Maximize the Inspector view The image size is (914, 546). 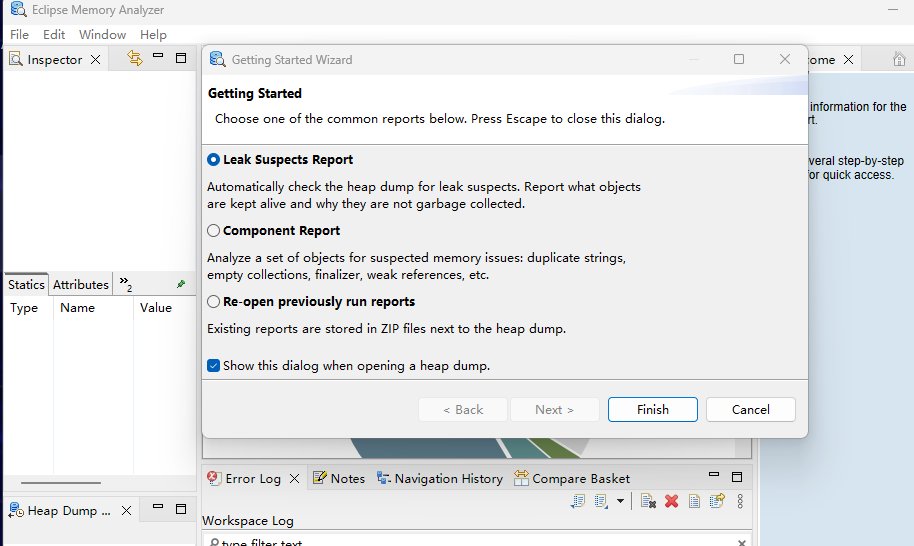tap(181, 58)
